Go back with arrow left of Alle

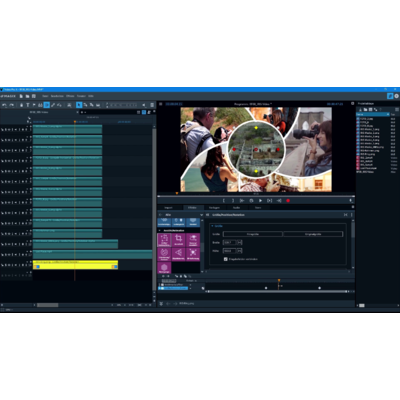pos(160,215)
